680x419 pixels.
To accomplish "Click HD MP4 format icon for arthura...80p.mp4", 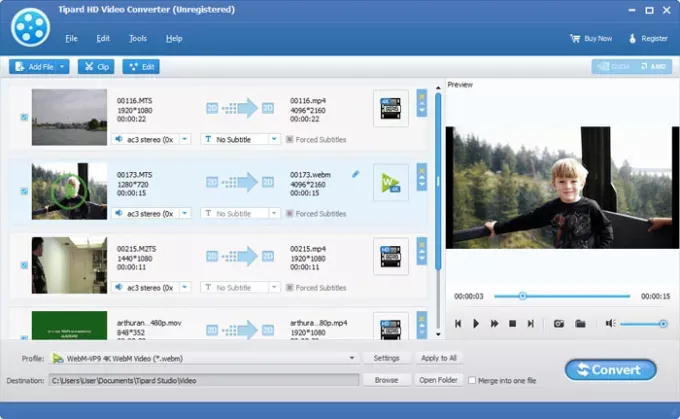I will 391,327.
